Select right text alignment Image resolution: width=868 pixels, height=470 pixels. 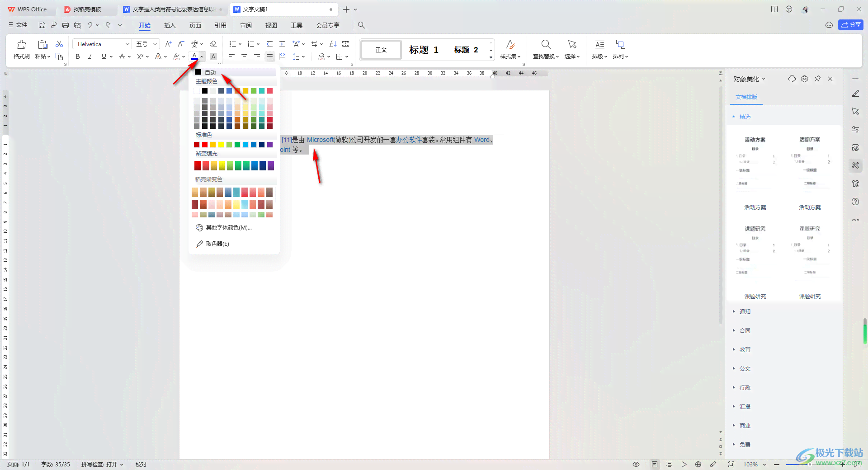point(257,56)
